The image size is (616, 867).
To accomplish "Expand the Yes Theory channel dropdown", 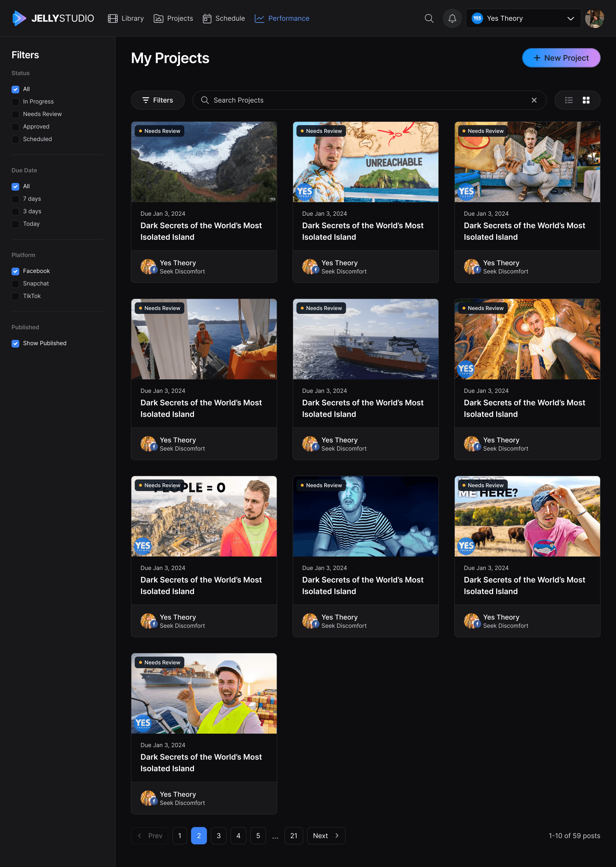I will pos(523,18).
